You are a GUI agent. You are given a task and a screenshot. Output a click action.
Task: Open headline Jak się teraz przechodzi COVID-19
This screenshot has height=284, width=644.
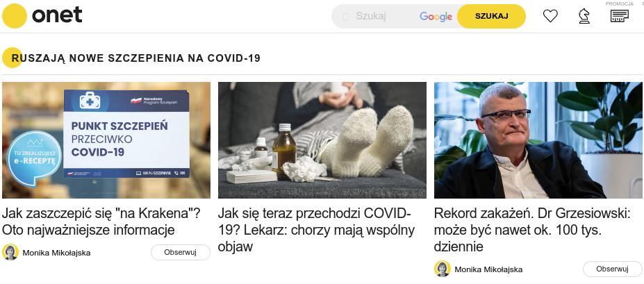click(x=316, y=230)
